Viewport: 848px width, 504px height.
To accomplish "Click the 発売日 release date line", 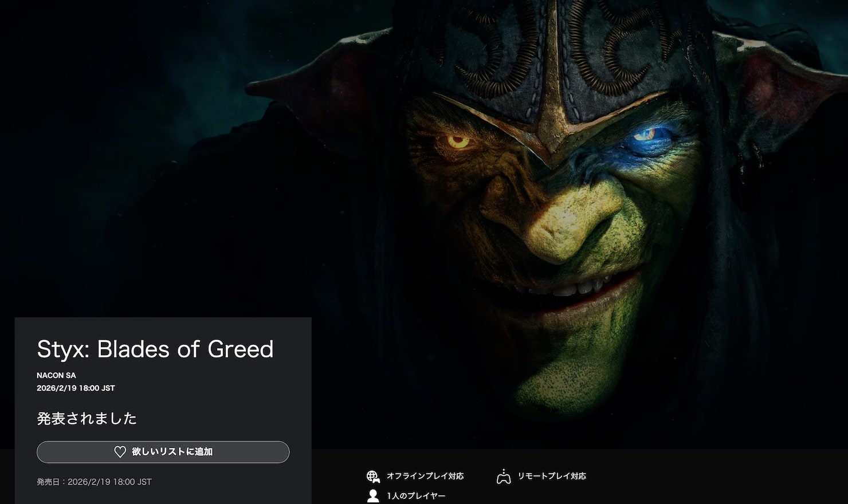I will click(x=94, y=482).
